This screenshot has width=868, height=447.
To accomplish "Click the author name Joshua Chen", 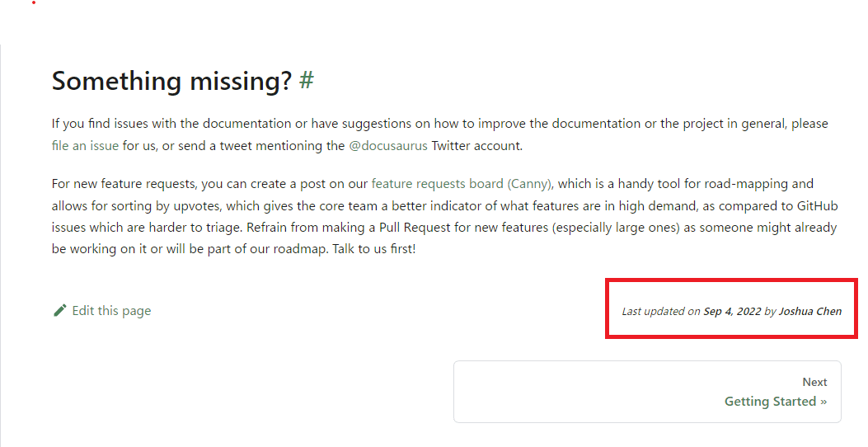I will click(809, 311).
